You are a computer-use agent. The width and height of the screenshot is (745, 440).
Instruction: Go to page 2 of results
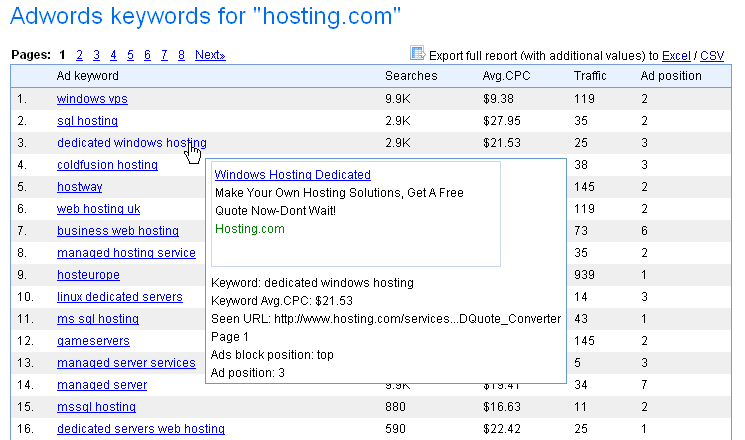pyautogui.click(x=80, y=55)
